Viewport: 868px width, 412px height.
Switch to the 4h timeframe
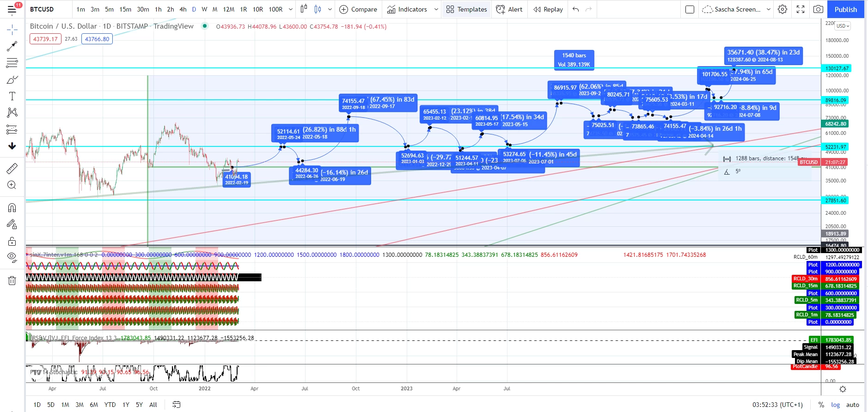click(x=183, y=9)
